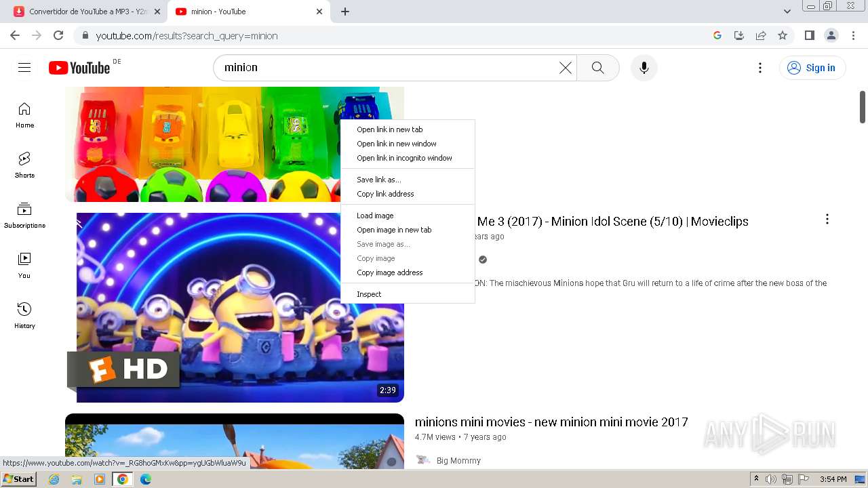Open Chrome three-dot menu
The image size is (868, 488).
click(x=852, y=35)
